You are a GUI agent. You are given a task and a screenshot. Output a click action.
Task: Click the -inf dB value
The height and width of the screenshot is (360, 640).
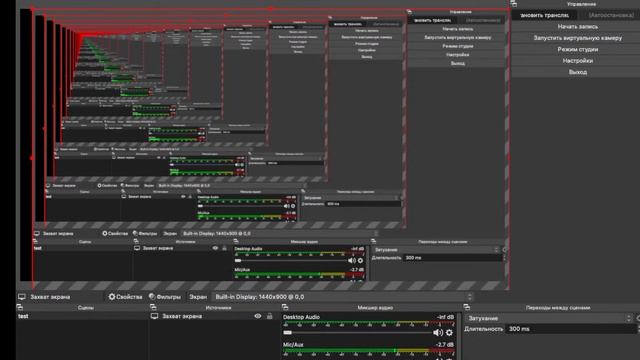coord(445,317)
